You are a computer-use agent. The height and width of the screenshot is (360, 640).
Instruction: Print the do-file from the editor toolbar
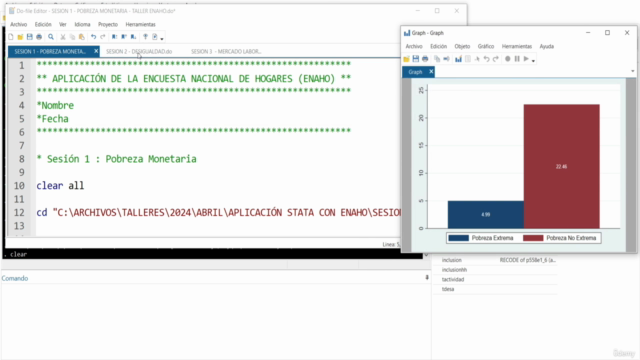click(x=39, y=37)
